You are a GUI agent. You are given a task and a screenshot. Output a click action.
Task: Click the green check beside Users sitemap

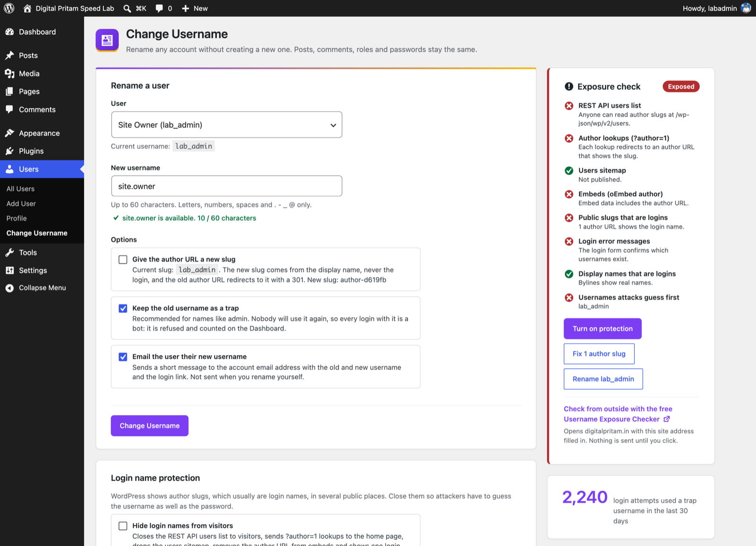click(x=569, y=171)
